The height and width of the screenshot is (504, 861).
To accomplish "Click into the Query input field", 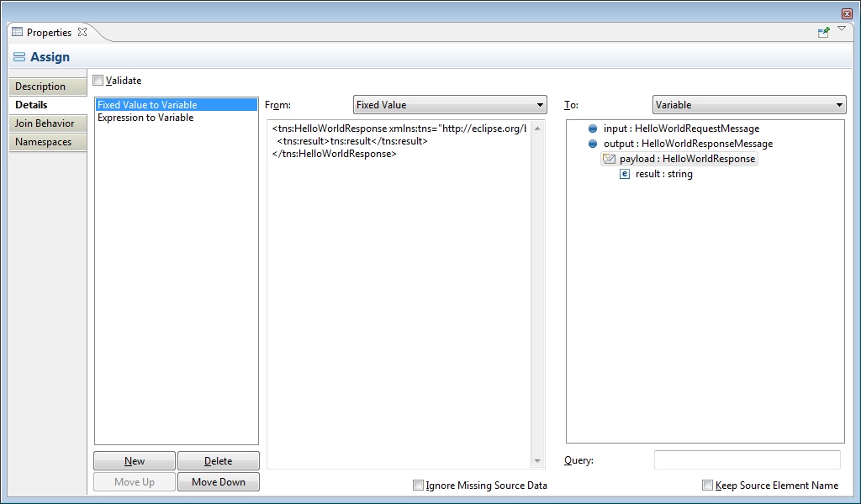I will coord(747,459).
